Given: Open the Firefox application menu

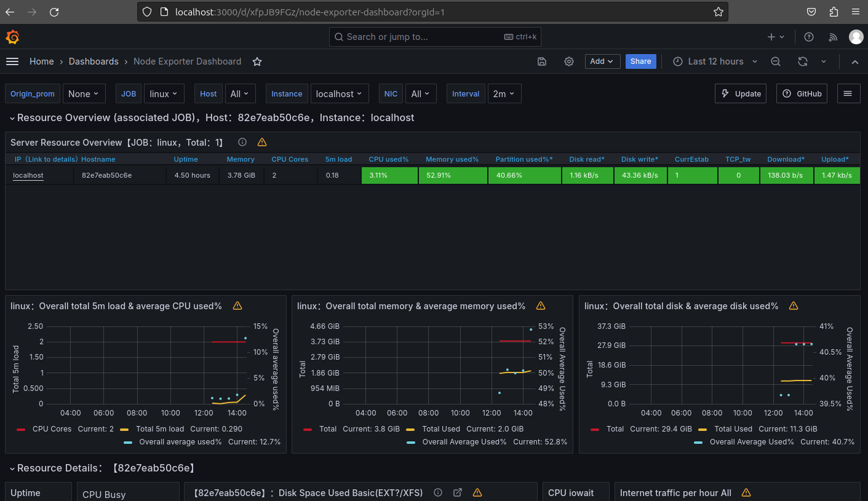Looking at the screenshot, I should pyautogui.click(x=856, y=12).
